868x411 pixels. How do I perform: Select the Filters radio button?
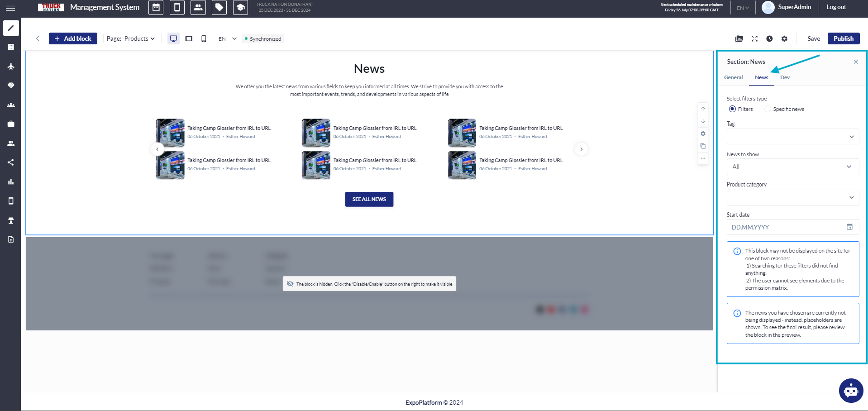[x=732, y=109]
